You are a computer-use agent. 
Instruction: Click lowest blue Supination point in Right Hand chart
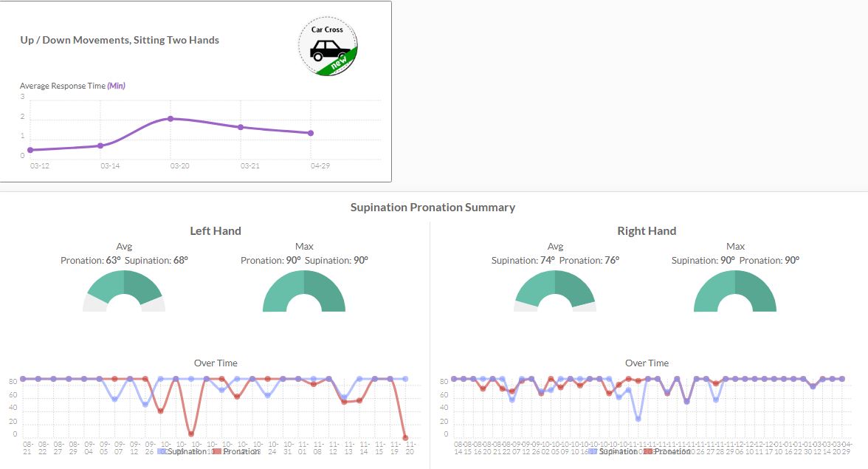point(638,419)
